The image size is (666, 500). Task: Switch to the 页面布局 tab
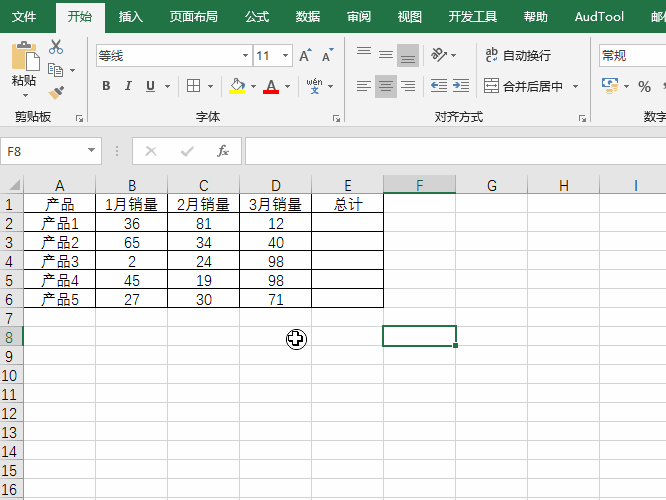[194, 17]
